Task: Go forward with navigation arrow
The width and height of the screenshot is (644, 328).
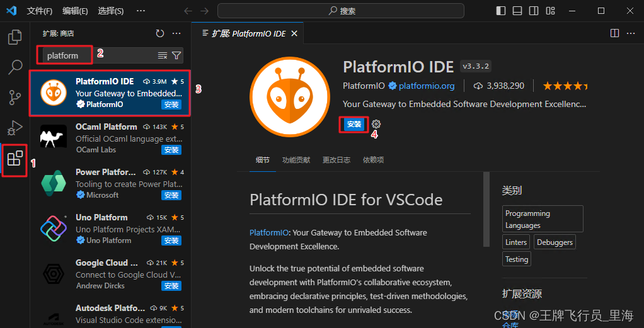Action: [x=204, y=11]
